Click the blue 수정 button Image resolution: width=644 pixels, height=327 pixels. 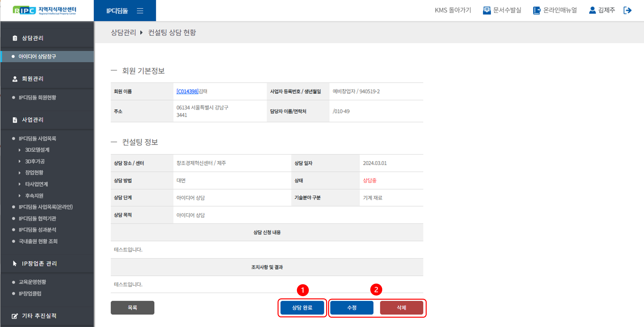point(352,308)
